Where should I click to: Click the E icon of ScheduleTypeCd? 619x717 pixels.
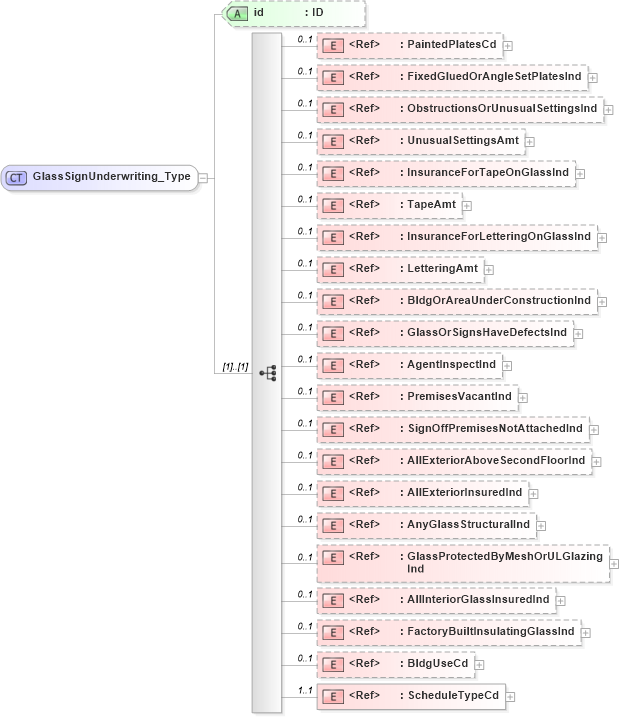(x=333, y=695)
